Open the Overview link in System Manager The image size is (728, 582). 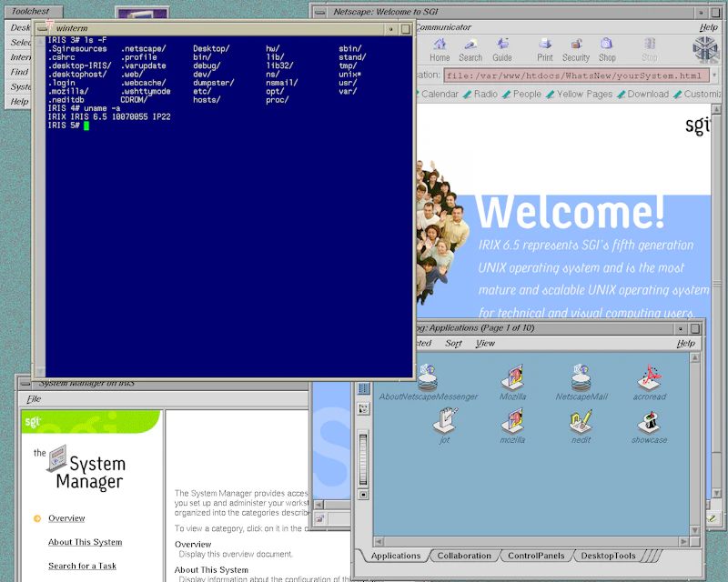pyautogui.click(x=66, y=518)
